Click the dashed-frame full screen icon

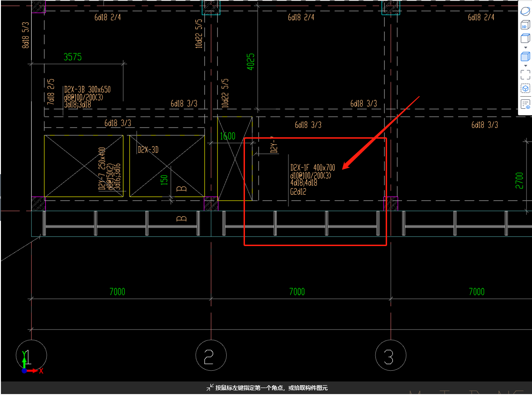click(525, 75)
